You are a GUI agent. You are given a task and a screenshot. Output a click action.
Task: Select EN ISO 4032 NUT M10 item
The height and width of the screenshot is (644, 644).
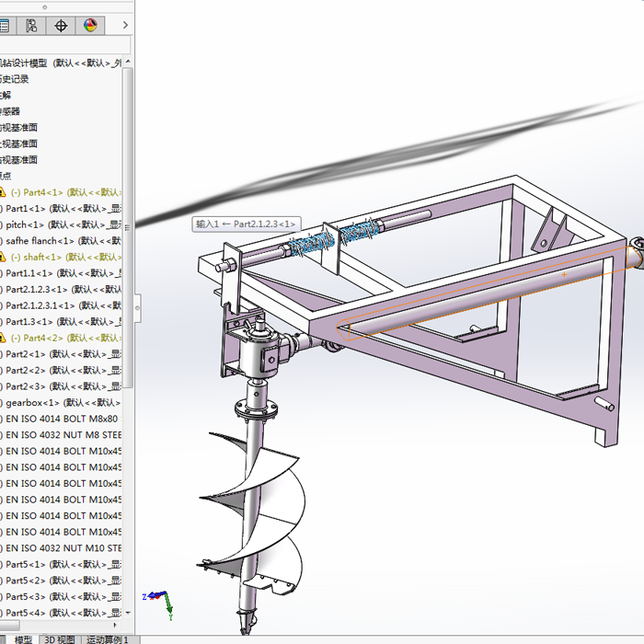click(x=63, y=547)
